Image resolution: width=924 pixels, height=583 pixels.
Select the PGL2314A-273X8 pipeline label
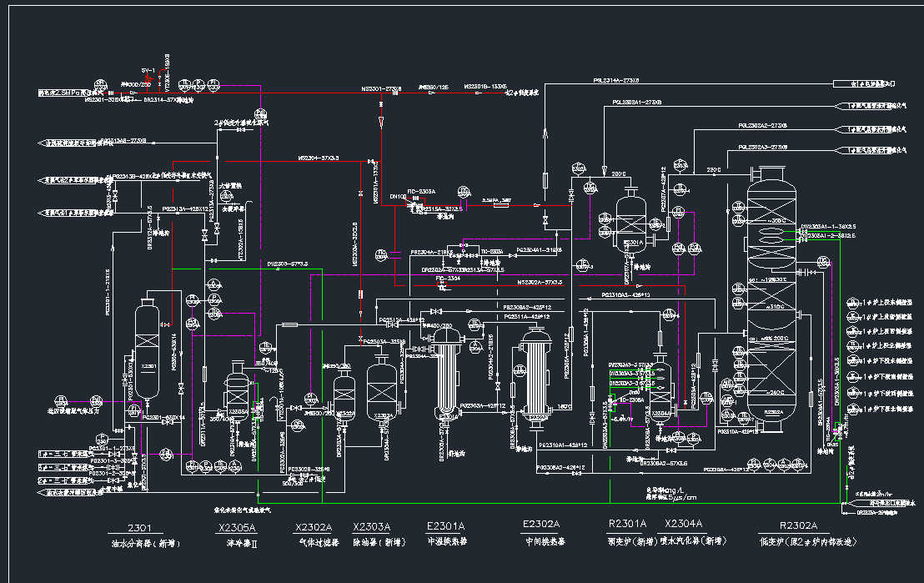point(615,81)
